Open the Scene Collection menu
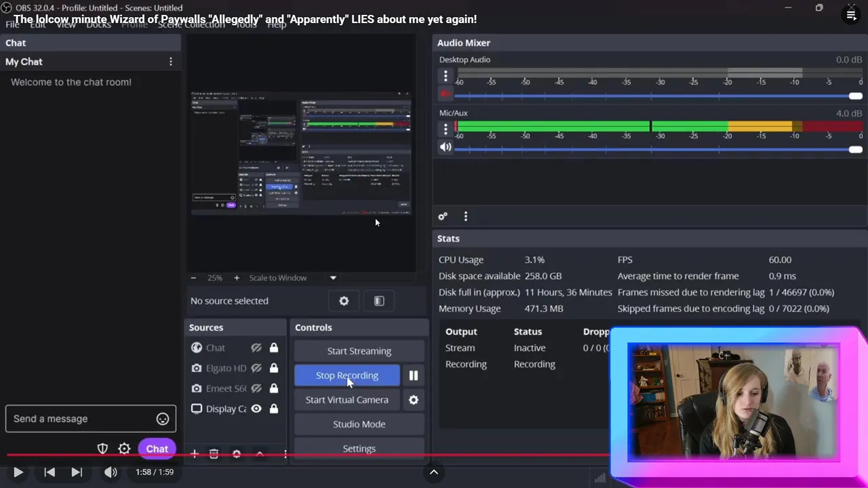Screen dimensions: 868x488 (191, 24)
